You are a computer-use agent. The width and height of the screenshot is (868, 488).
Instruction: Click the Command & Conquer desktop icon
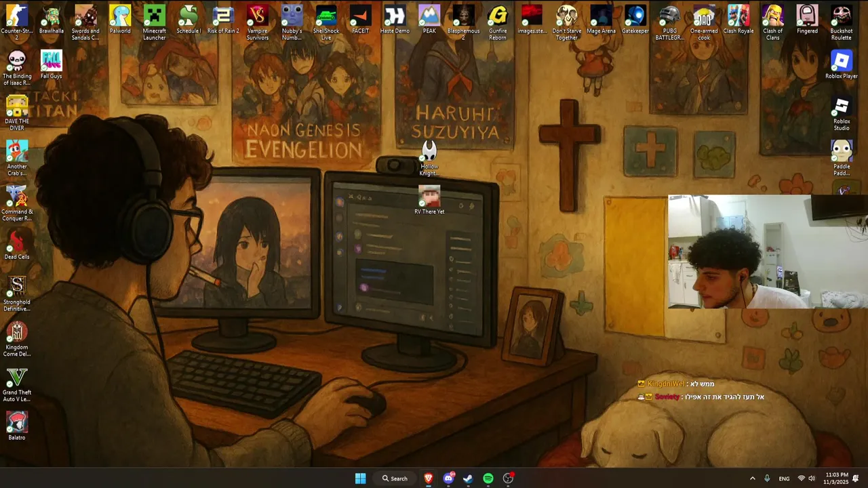coord(17,203)
